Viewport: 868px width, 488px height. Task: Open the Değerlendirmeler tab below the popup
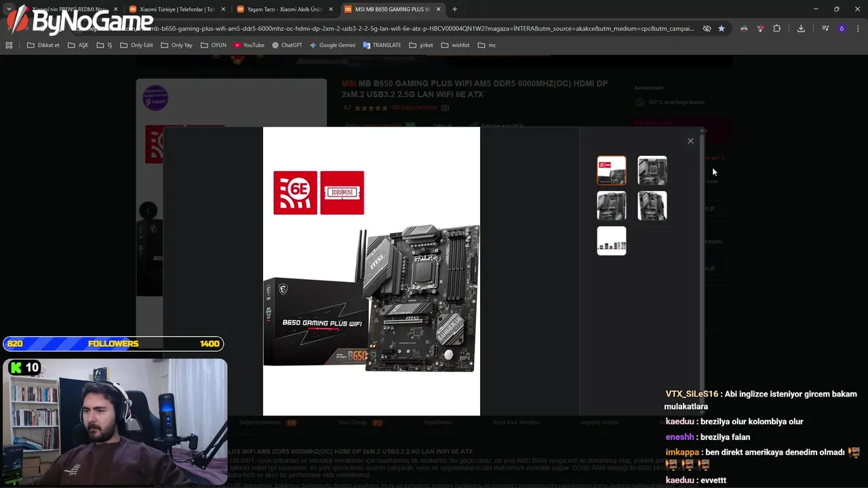coord(268,422)
